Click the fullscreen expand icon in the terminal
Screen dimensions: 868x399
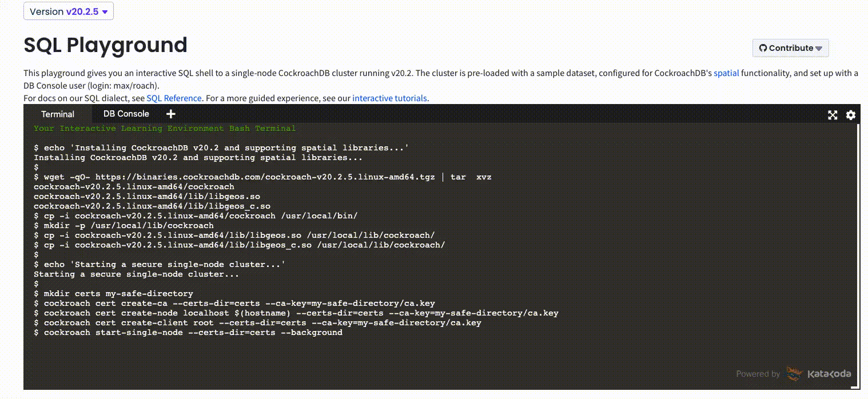(833, 115)
